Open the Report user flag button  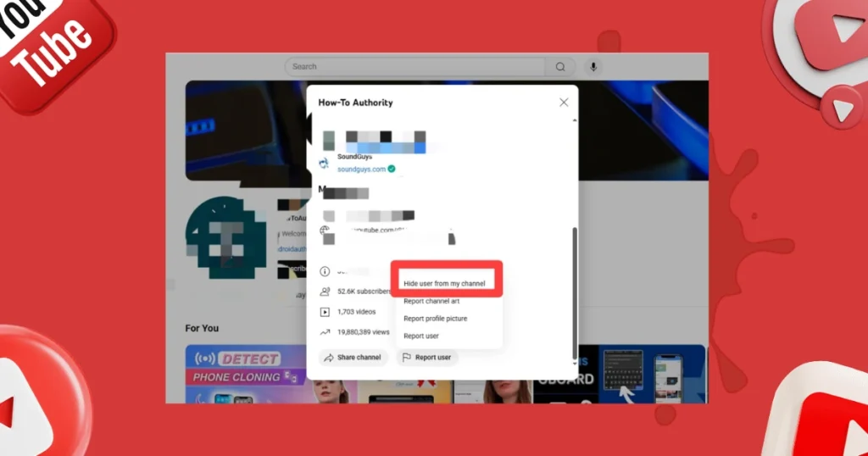point(427,358)
